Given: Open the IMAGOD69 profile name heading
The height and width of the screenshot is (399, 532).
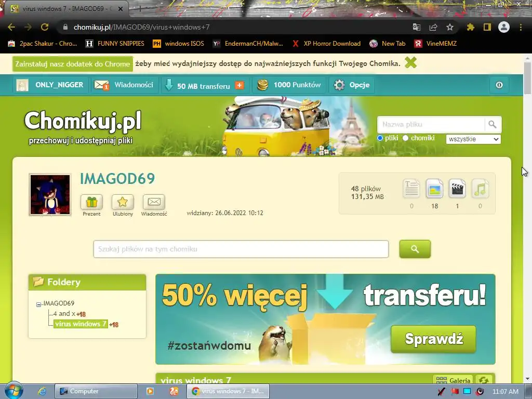Looking at the screenshot, I should point(117,179).
